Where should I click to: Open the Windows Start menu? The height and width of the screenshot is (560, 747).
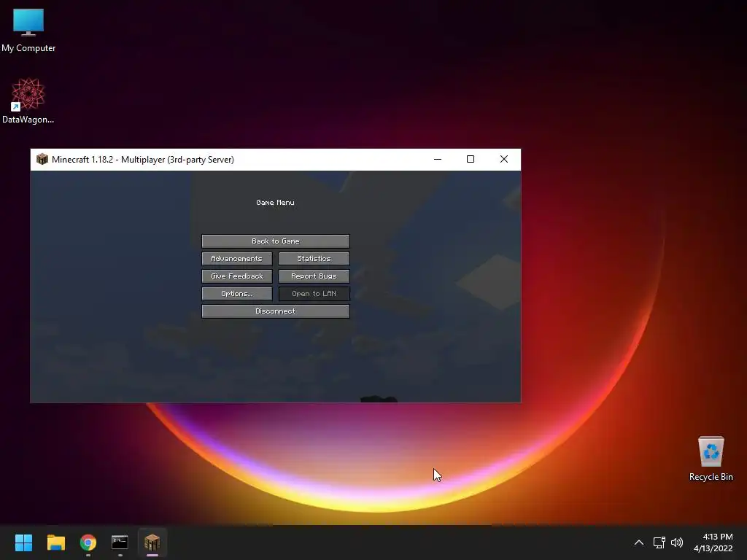[x=23, y=542]
